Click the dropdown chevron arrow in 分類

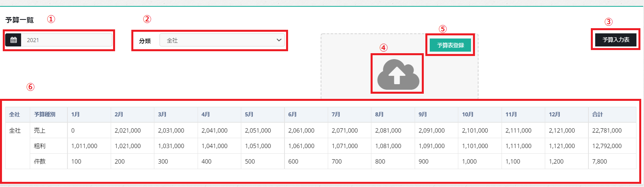(x=279, y=40)
